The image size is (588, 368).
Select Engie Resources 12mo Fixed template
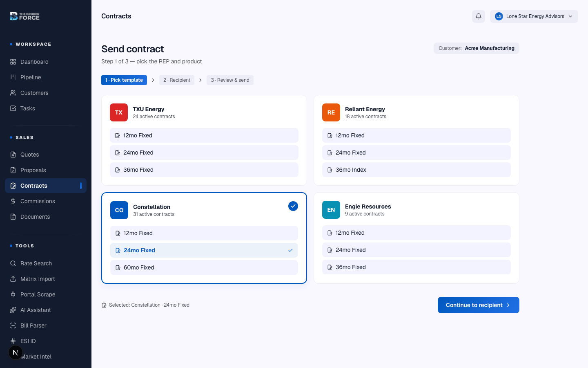tap(416, 233)
